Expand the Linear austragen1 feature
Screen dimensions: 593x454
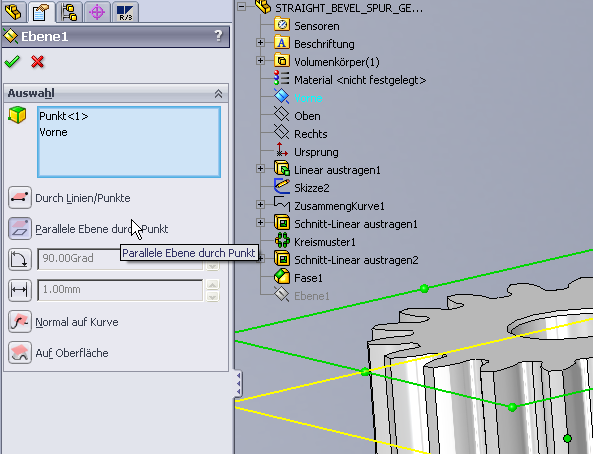tap(260, 168)
